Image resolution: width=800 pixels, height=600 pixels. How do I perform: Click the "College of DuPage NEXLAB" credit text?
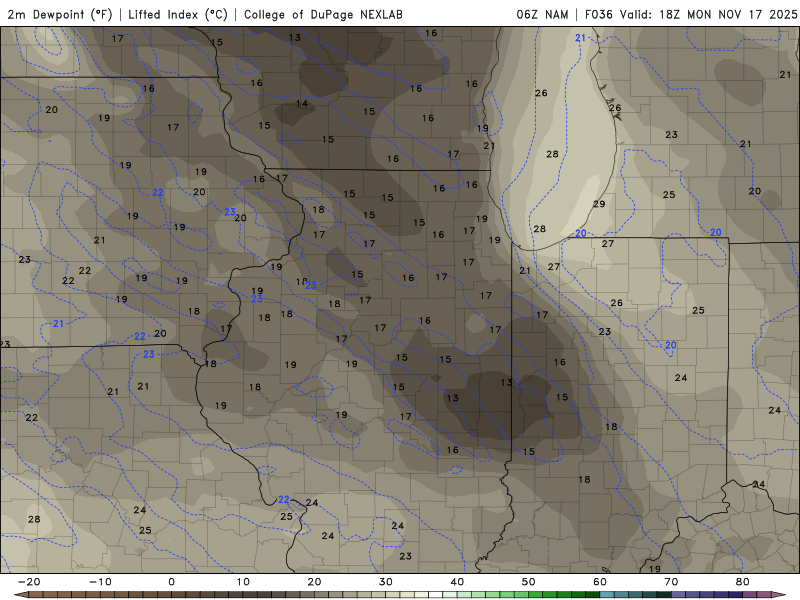[x=323, y=14]
